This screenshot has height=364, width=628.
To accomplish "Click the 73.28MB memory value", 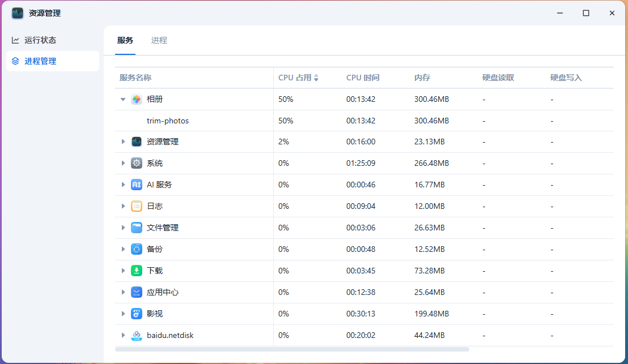I will (x=430, y=271).
